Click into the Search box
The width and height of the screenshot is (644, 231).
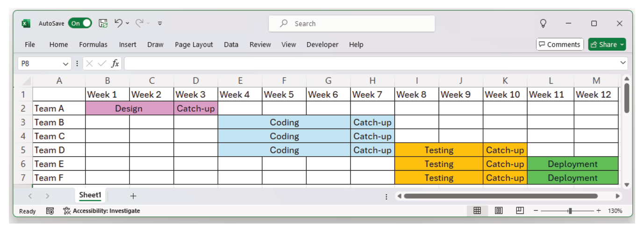pyautogui.click(x=352, y=23)
